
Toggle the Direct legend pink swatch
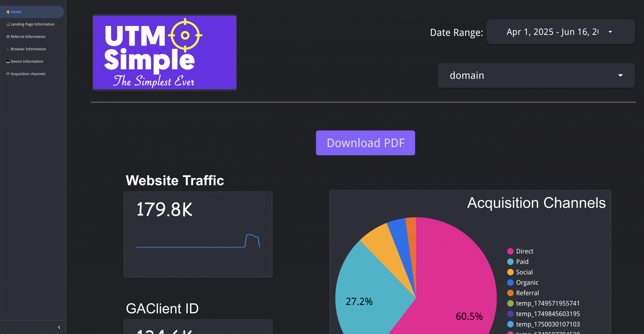coord(510,251)
